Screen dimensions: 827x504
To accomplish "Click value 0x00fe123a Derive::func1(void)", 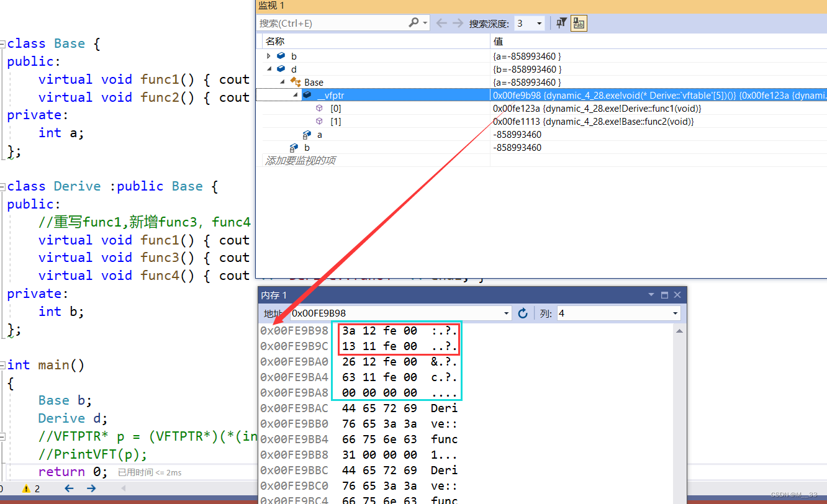I will coord(597,108).
